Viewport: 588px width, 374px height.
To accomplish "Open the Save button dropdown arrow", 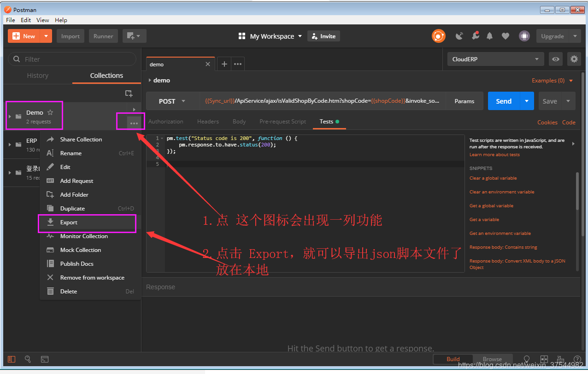I will pyautogui.click(x=568, y=101).
